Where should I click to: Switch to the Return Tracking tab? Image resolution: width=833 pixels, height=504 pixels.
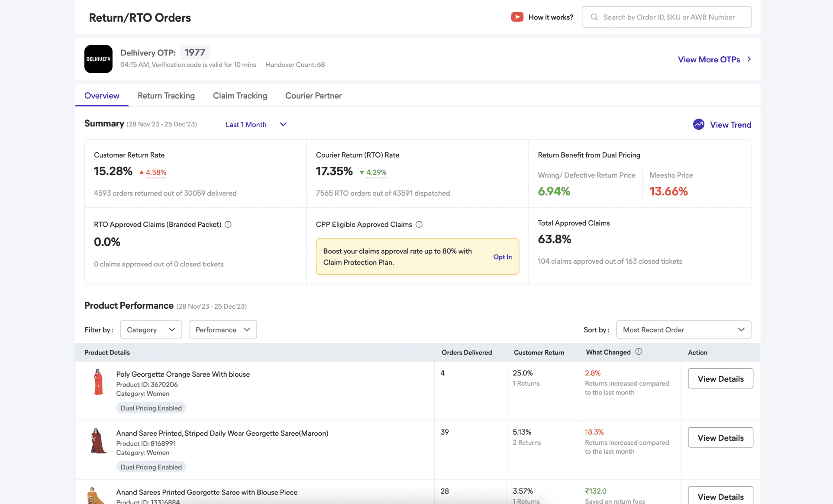166,96
